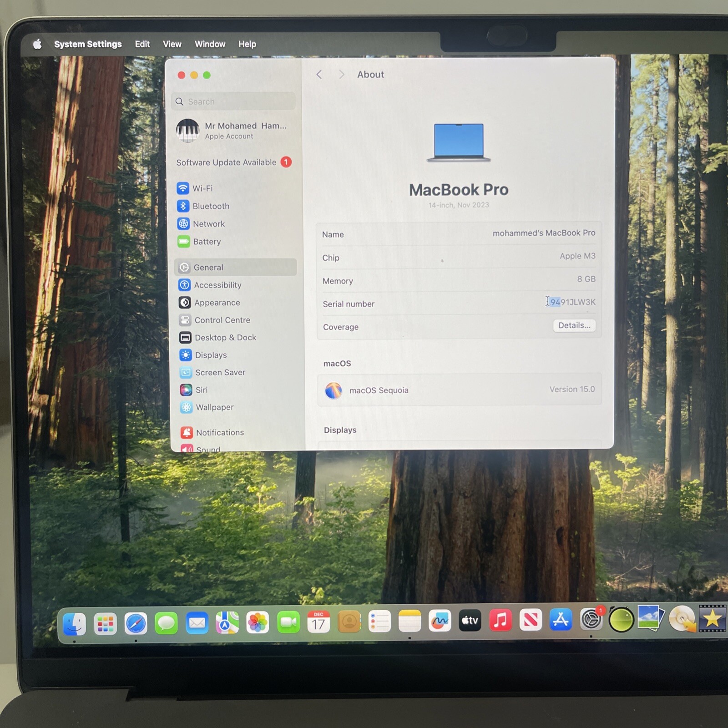Click the 'Version 15.0' text
The width and height of the screenshot is (728, 728).
pos(572,389)
